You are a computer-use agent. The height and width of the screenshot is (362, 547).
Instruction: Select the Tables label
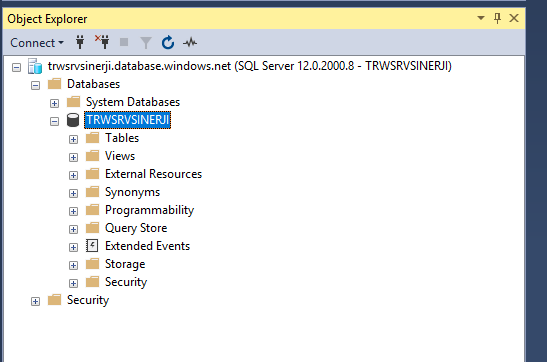click(x=122, y=138)
